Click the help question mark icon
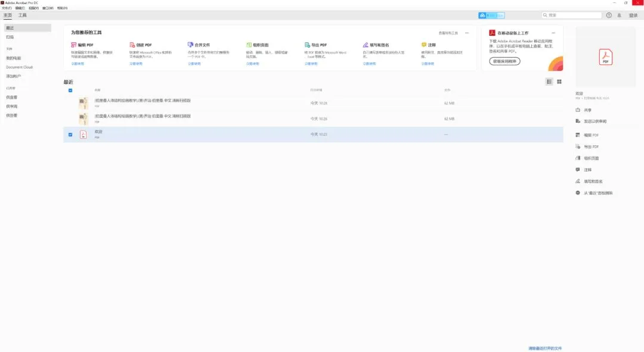The width and height of the screenshot is (644, 352). click(609, 15)
